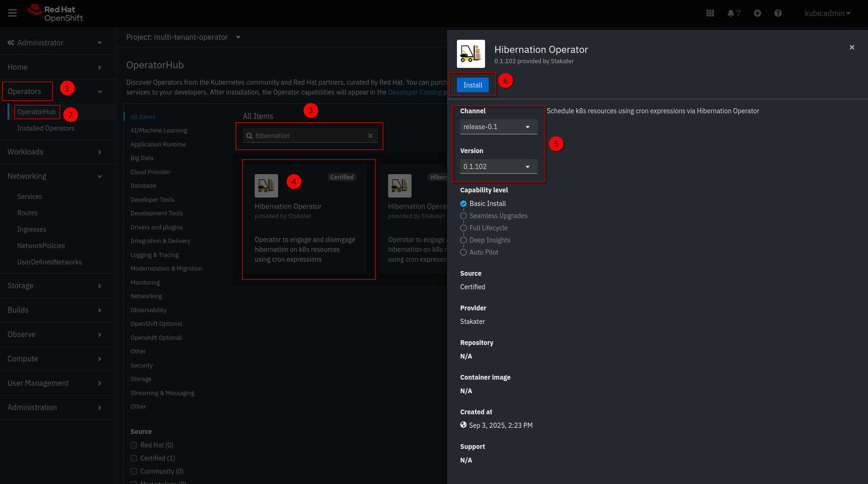Open the Channel release-0.1 dropdown
Image resolution: width=868 pixels, height=484 pixels.
click(498, 127)
